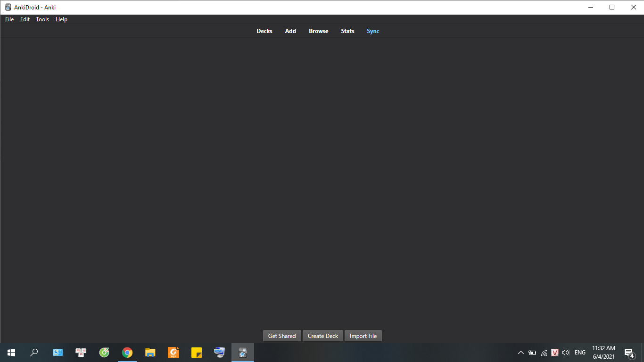Click the Anki icon in the title bar
644x362 pixels.
tap(8, 7)
